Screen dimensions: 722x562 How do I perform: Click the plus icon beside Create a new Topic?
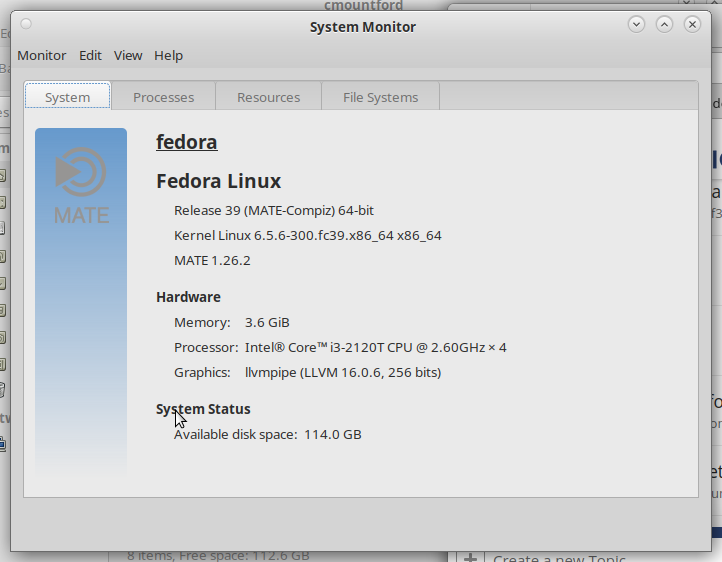pyautogui.click(x=470, y=557)
